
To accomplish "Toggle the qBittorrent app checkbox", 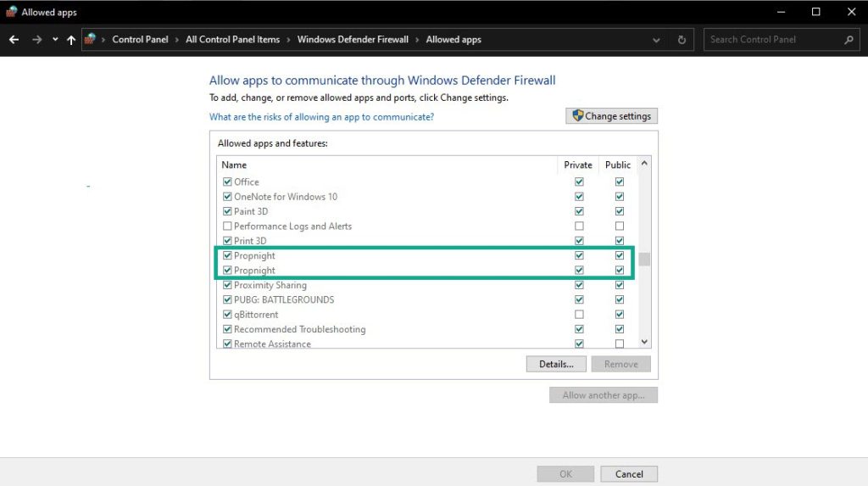I will tap(227, 314).
